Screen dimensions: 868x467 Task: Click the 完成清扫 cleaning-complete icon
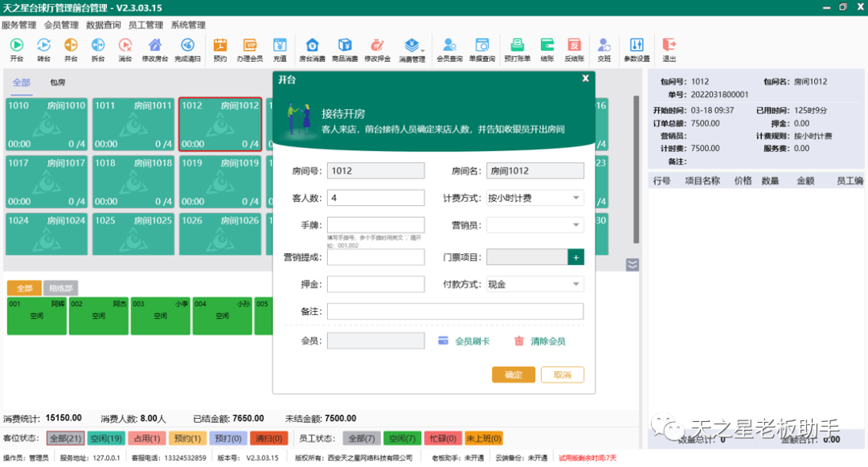[187, 50]
